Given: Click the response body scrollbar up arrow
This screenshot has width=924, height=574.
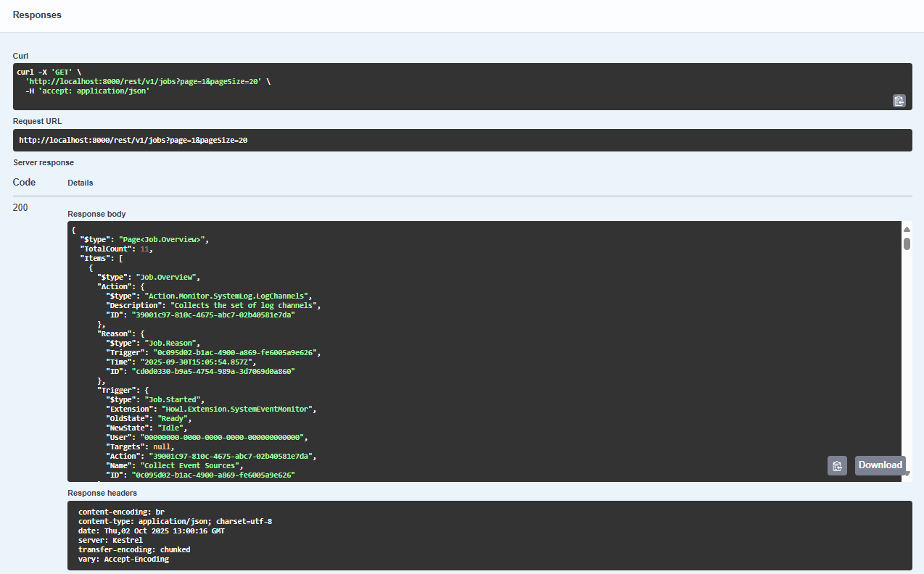Looking at the screenshot, I should 907,230.
